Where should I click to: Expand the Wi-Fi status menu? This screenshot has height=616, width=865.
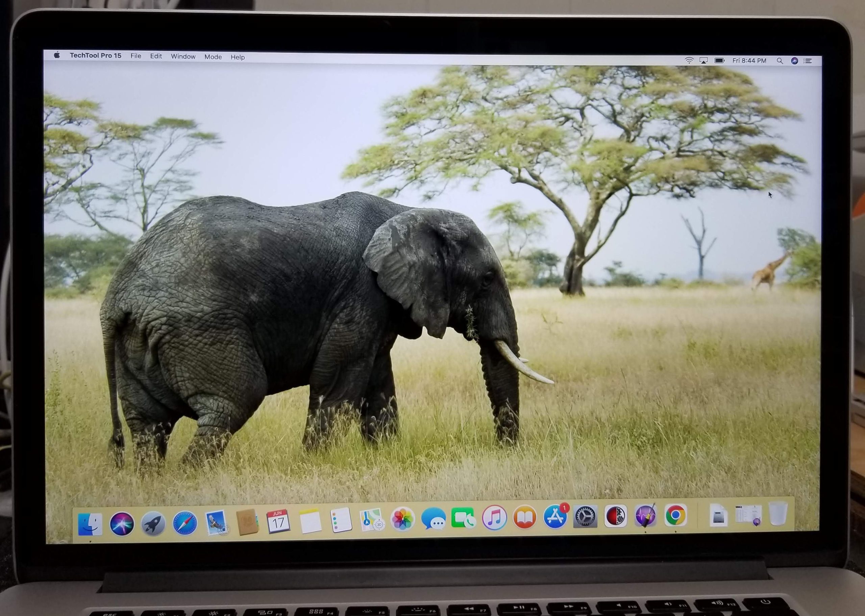[689, 61]
